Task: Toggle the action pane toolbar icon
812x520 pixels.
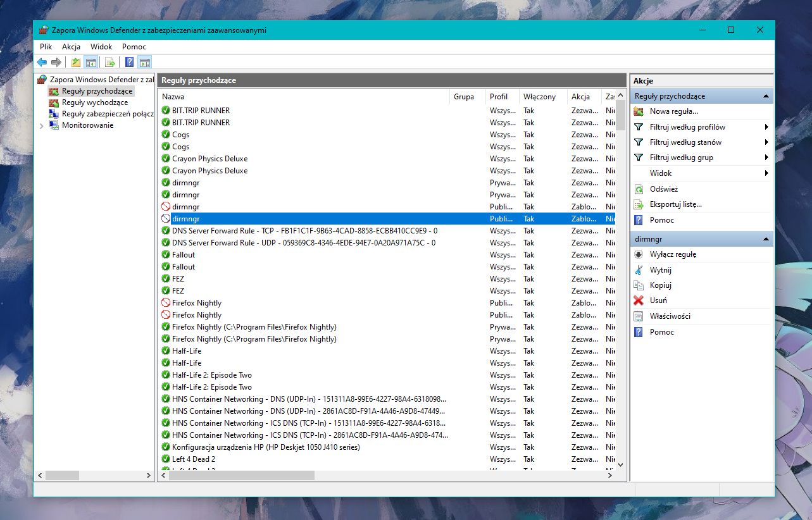Action: point(145,62)
